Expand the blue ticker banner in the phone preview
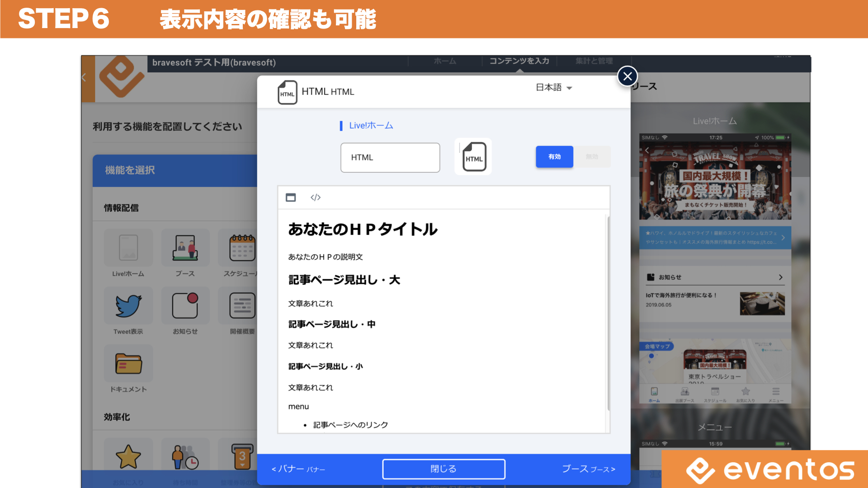The image size is (868, 488). [715, 238]
